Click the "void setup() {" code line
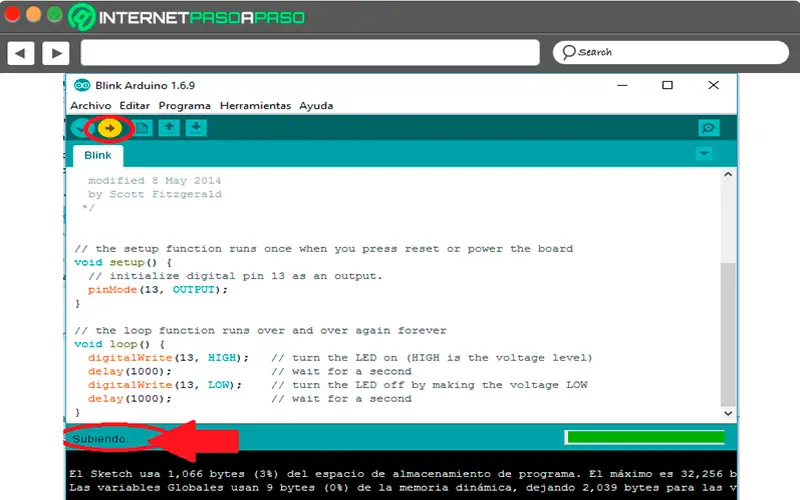 123,262
